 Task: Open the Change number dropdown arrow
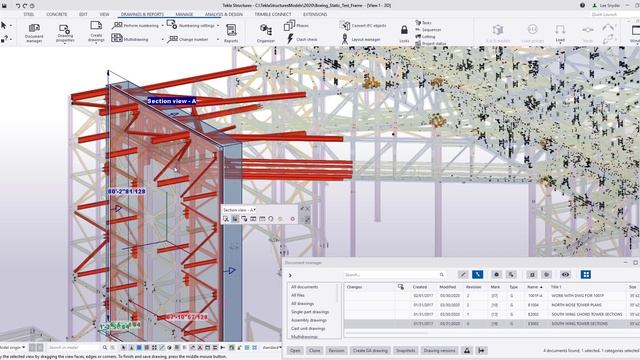[x=218, y=39]
